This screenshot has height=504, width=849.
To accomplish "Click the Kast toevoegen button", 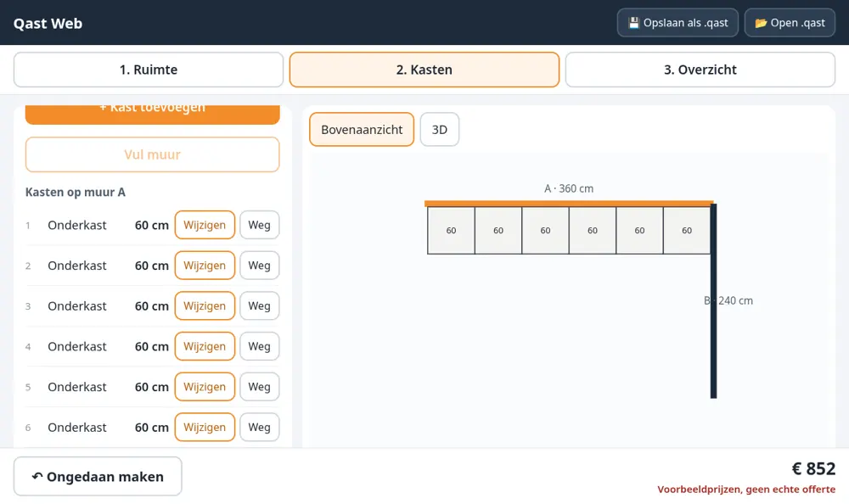I will click(x=152, y=114).
